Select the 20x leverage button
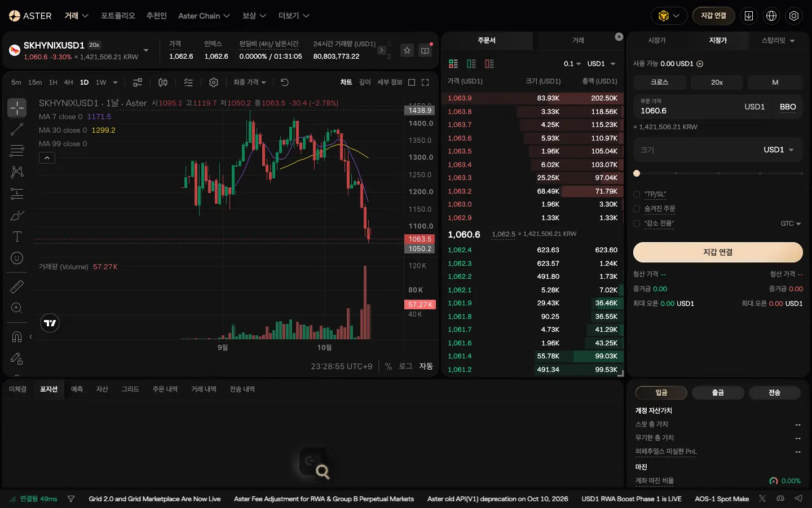The height and width of the screenshot is (508, 812). click(x=717, y=82)
